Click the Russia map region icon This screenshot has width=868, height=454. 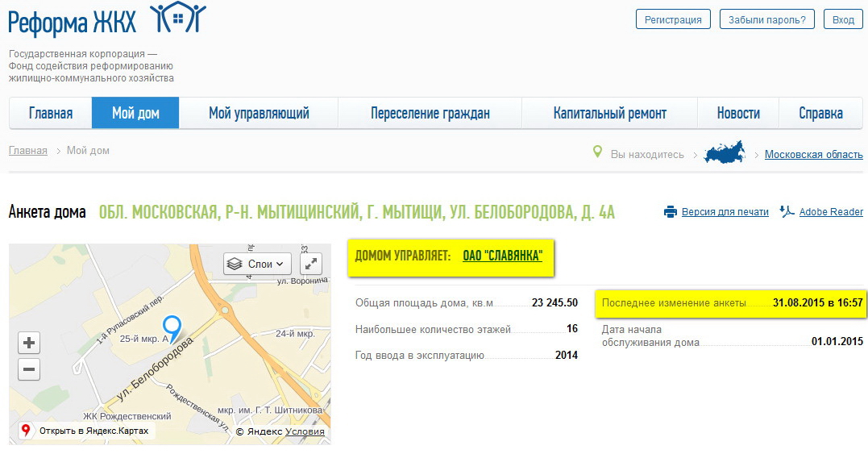point(725,153)
